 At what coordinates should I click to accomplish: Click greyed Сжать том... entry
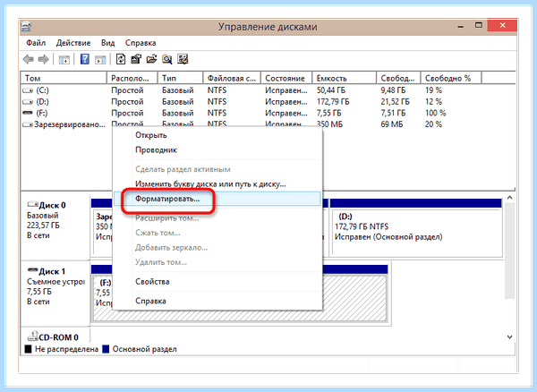tap(217, 234)
